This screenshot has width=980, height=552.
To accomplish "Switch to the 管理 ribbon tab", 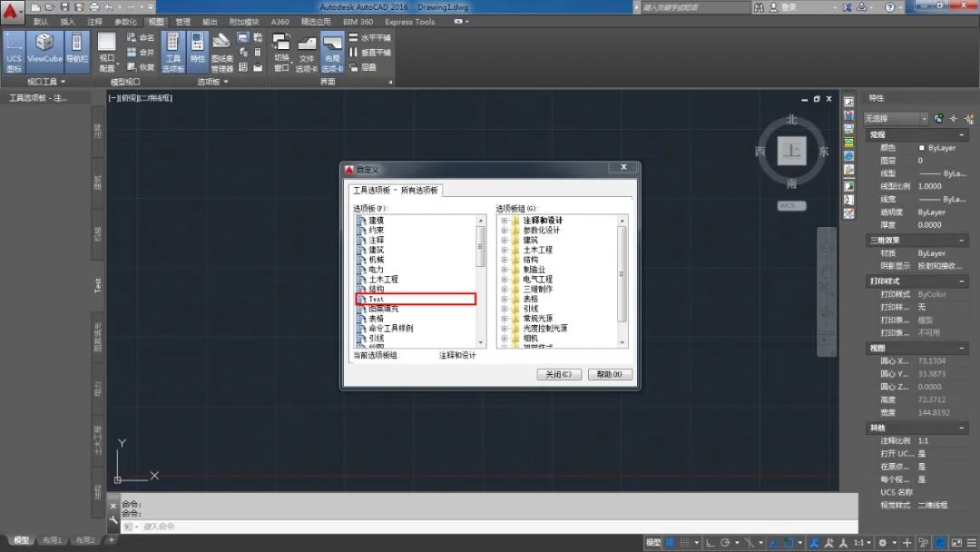I will 183,22.
